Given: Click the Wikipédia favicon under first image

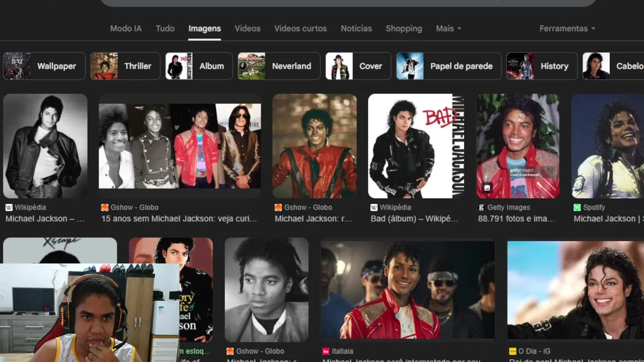Looking at the screenshot, I should point(9,207).
